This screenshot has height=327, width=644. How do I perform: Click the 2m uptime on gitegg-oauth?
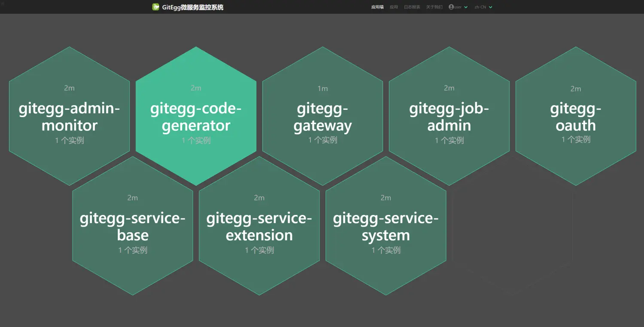(x=576, y=89)
